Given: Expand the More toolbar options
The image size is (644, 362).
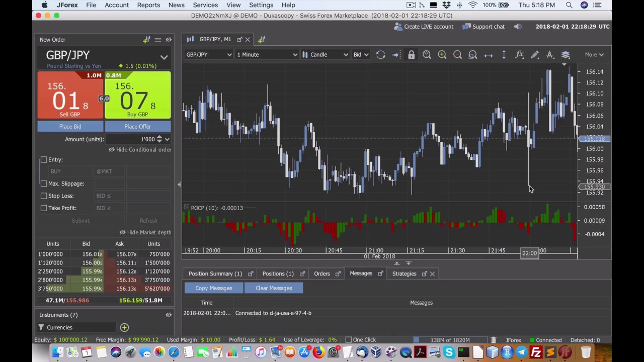Looking at the screenshot, I should [x=594, y=55].
